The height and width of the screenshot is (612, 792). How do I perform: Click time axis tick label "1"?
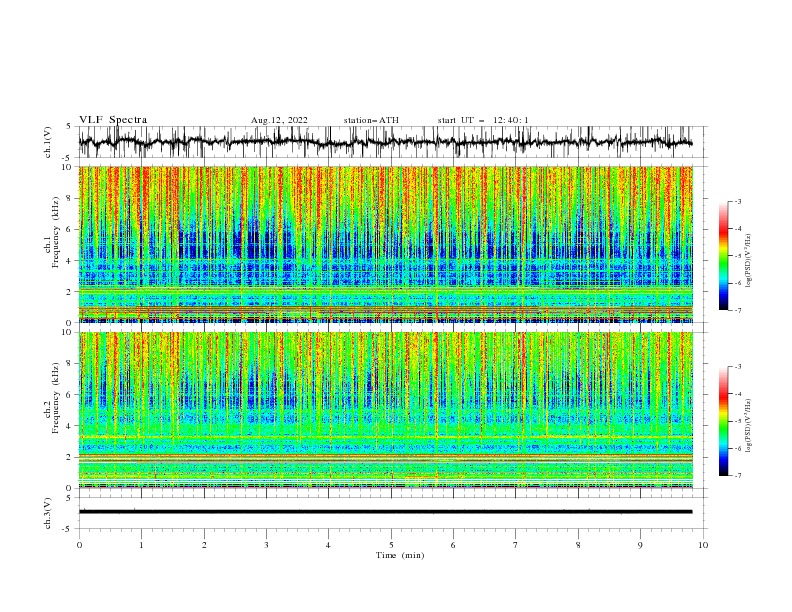(141, 545)
